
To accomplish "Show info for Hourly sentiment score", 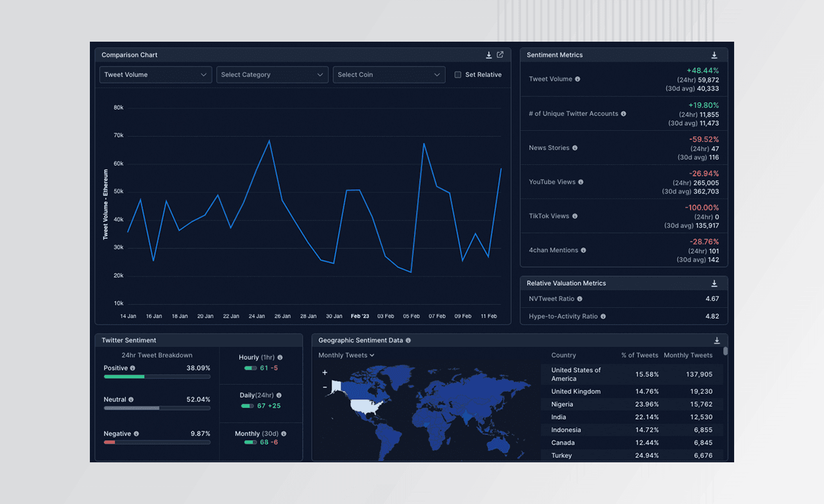I will [x=280, y=358].
